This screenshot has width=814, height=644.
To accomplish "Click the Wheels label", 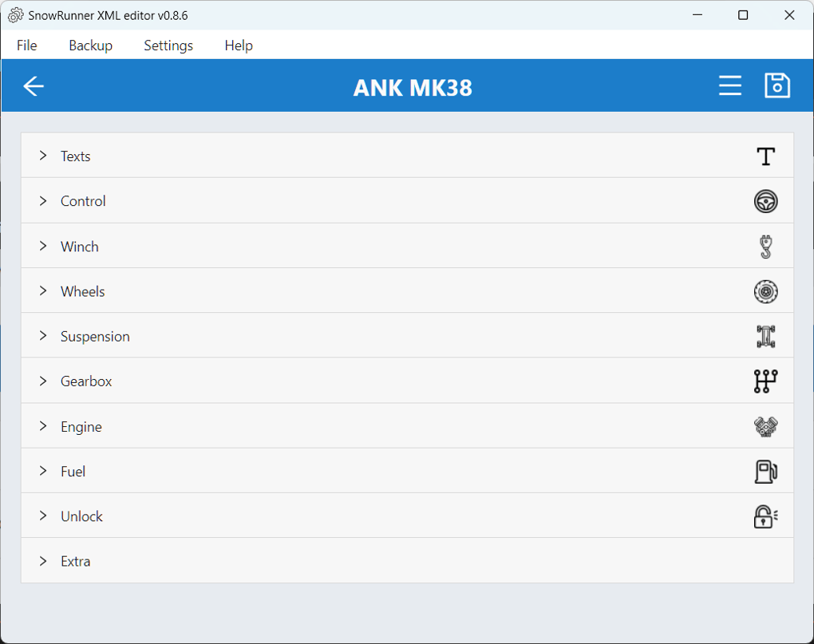I will click(x=82, y=291).
